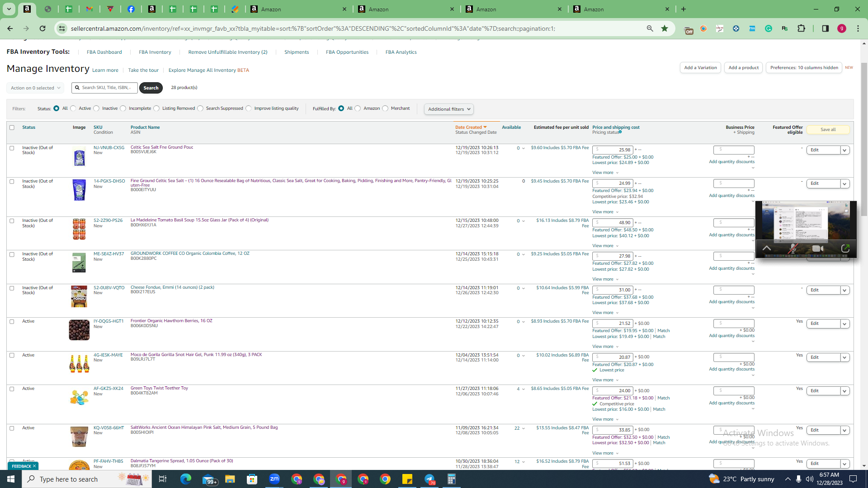This screenshot has height=488, width=868.
Task: Open Remove Unfulfillable Inventory (2)
Action: pos(228,52)
